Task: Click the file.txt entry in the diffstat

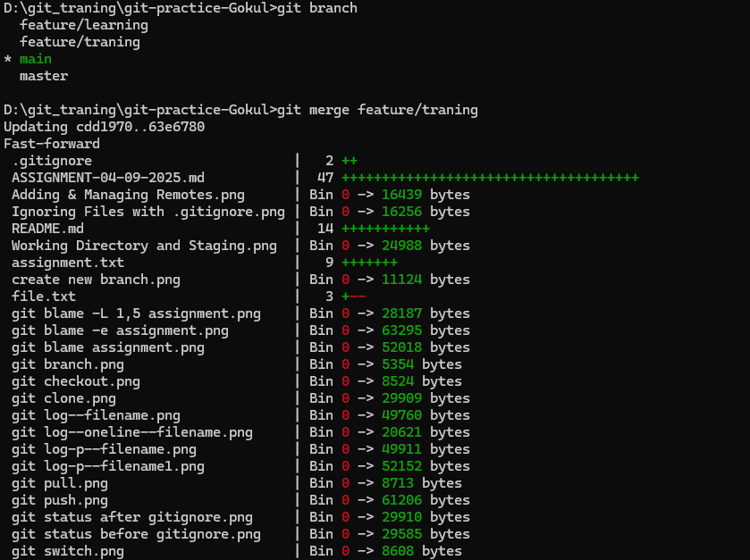Action: (x=44, y=297)
